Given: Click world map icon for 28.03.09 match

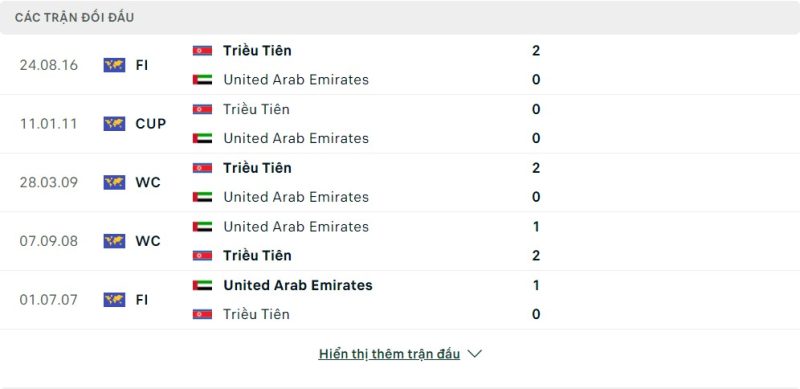Looking at the screenshot, I should pyautogui.click(x=114, y=182).
